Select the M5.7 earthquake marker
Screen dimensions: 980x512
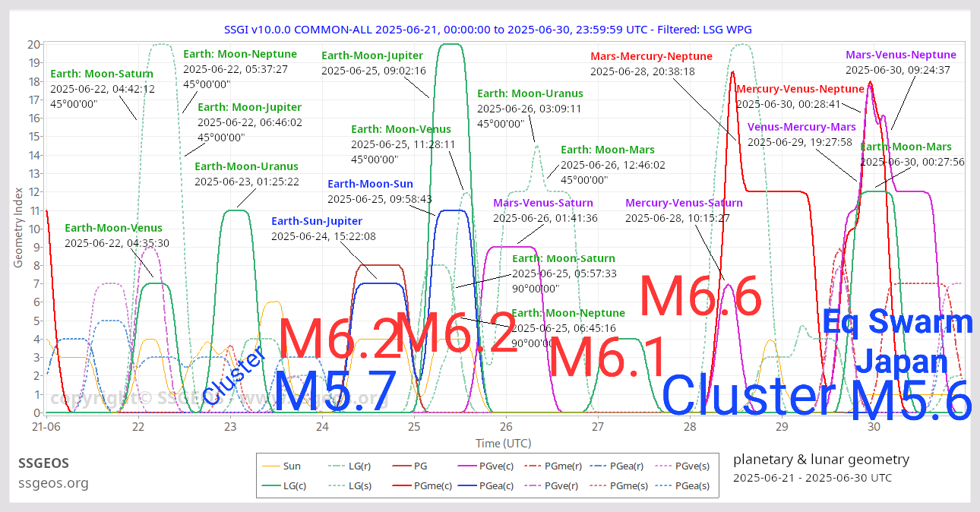335,392
